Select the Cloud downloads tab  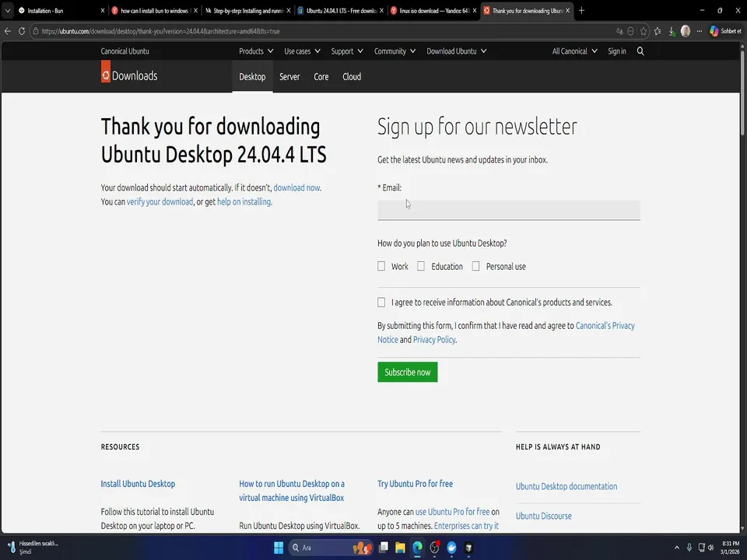click(352, 77)
